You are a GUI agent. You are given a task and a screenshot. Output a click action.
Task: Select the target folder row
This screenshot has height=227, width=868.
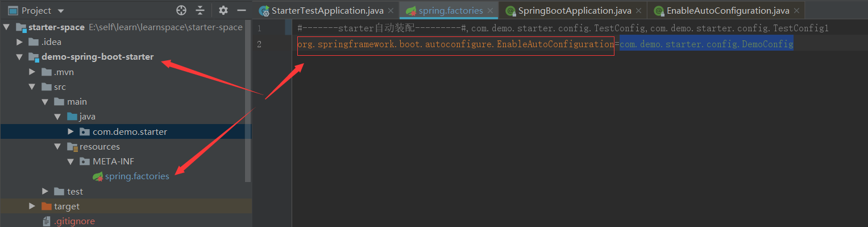tap(126, 206)
